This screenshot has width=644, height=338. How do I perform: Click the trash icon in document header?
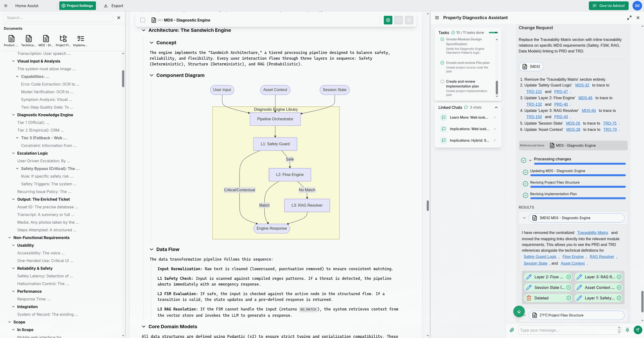(409, 20)
